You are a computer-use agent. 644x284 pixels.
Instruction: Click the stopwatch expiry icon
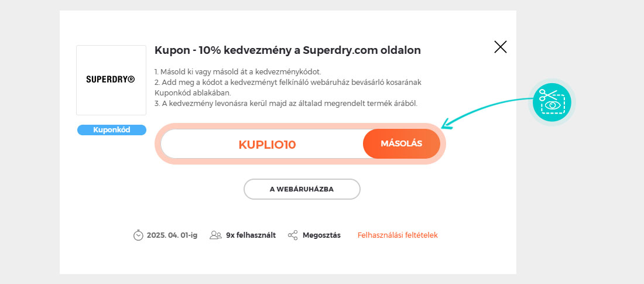(x=138, y=235)
